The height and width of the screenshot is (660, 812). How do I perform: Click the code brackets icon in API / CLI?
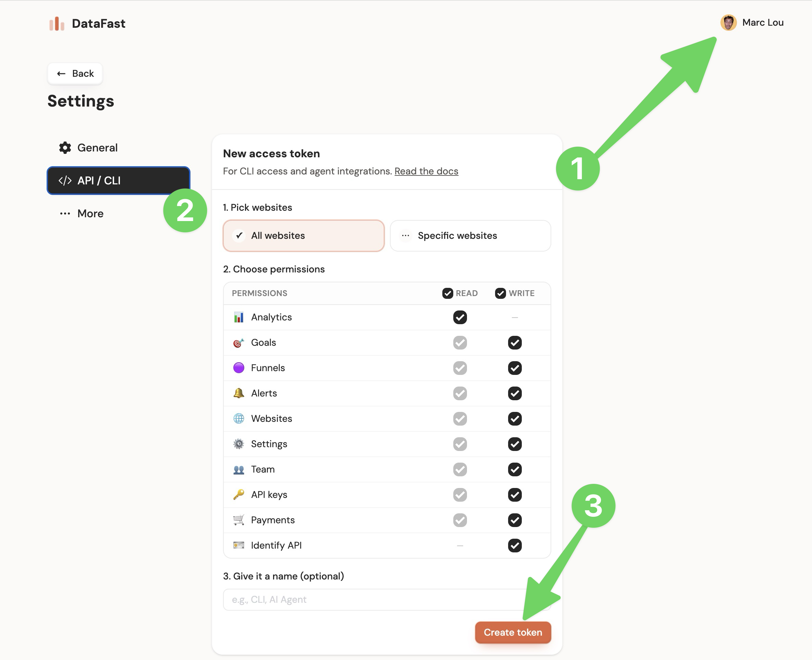[x=65, y=181]
